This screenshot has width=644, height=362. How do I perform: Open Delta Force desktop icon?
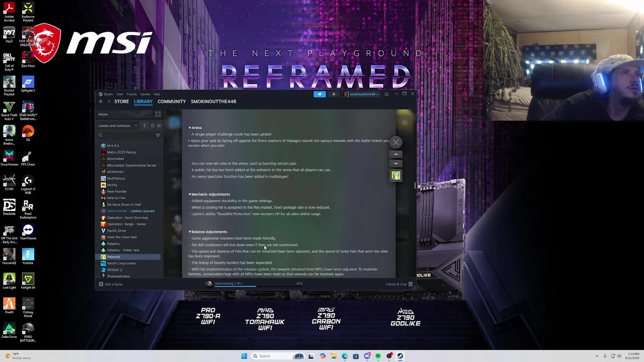click(x=9, y=331)
